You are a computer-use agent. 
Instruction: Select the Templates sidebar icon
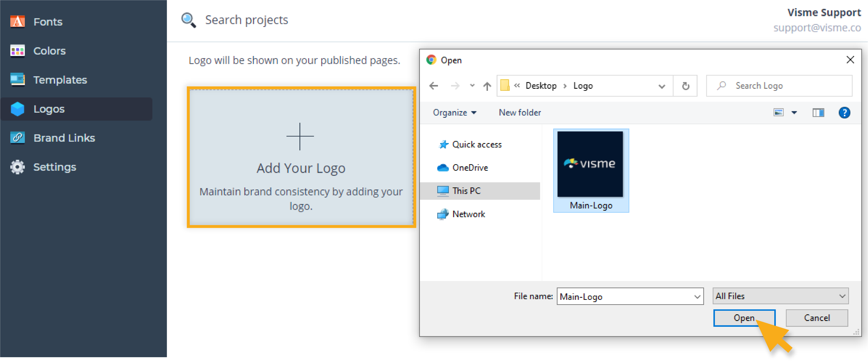[18, 80]
